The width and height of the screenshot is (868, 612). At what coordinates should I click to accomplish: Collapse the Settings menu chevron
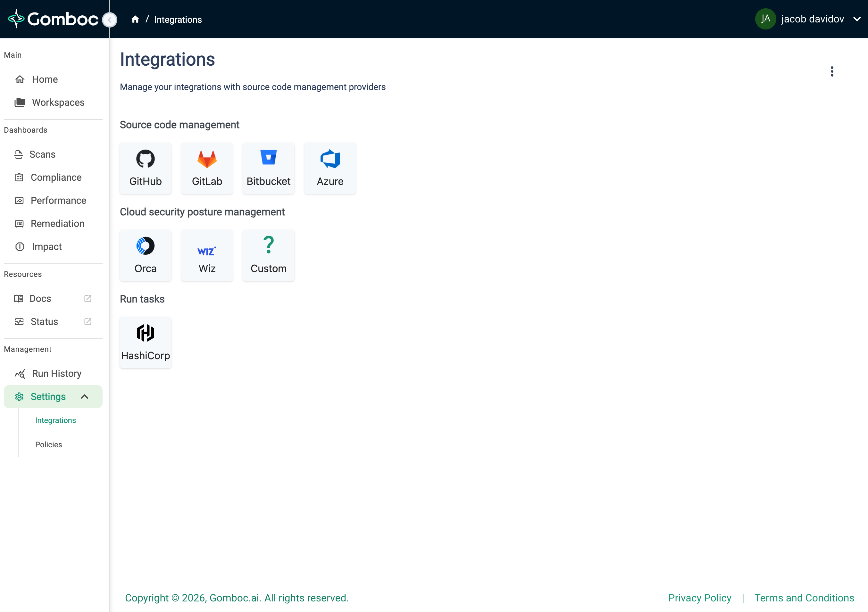point(85,397)
